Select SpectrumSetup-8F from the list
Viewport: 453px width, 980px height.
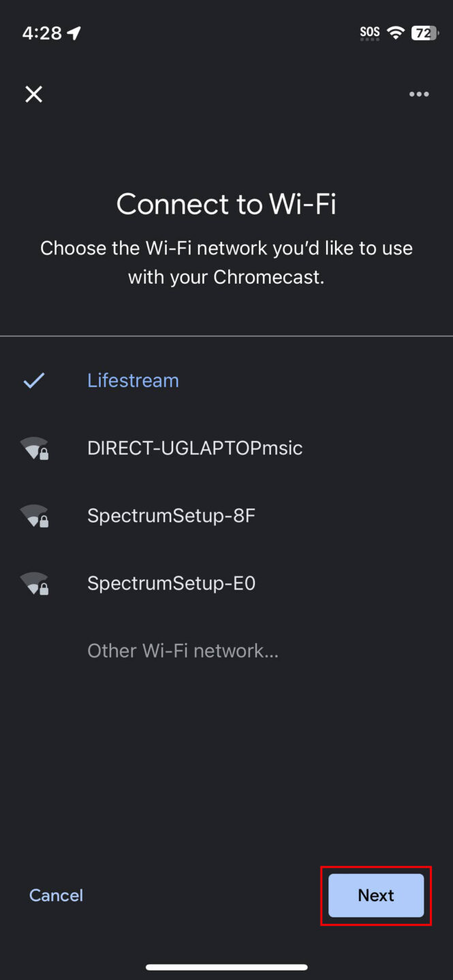171,515
